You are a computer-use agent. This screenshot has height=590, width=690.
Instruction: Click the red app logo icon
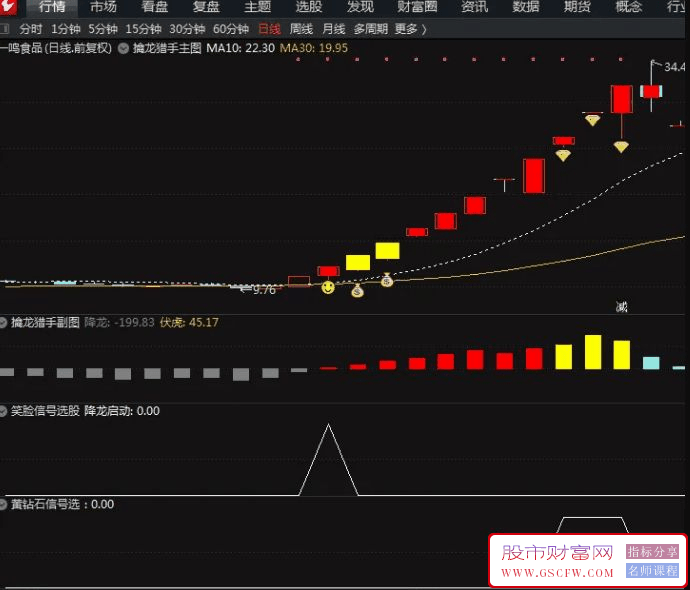tap(8, 7)
